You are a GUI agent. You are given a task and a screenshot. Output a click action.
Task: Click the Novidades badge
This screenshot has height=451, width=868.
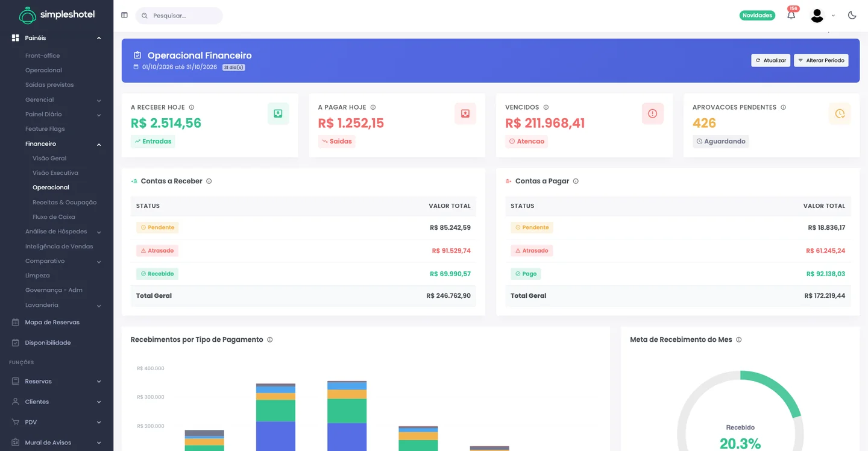757,15
